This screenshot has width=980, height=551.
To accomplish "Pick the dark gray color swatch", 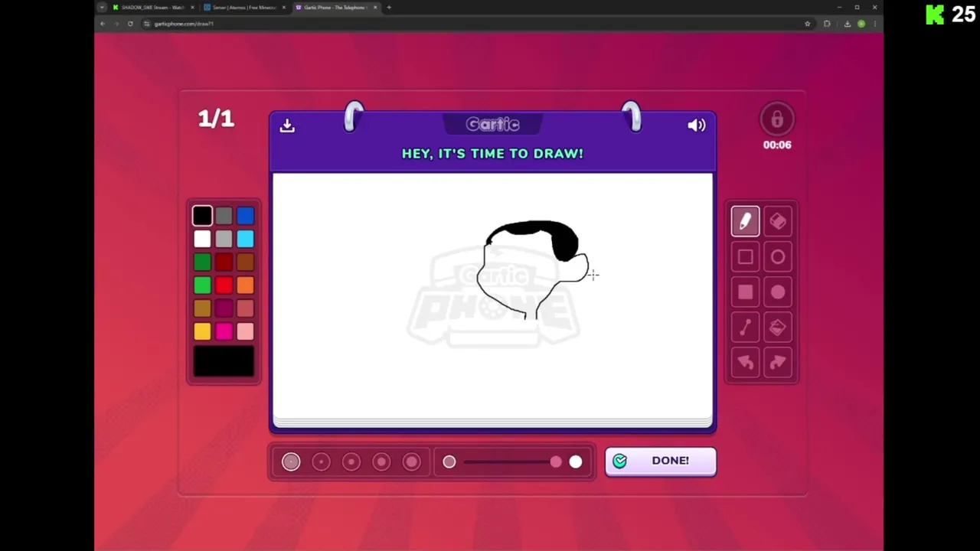I will tap(224, 217).
